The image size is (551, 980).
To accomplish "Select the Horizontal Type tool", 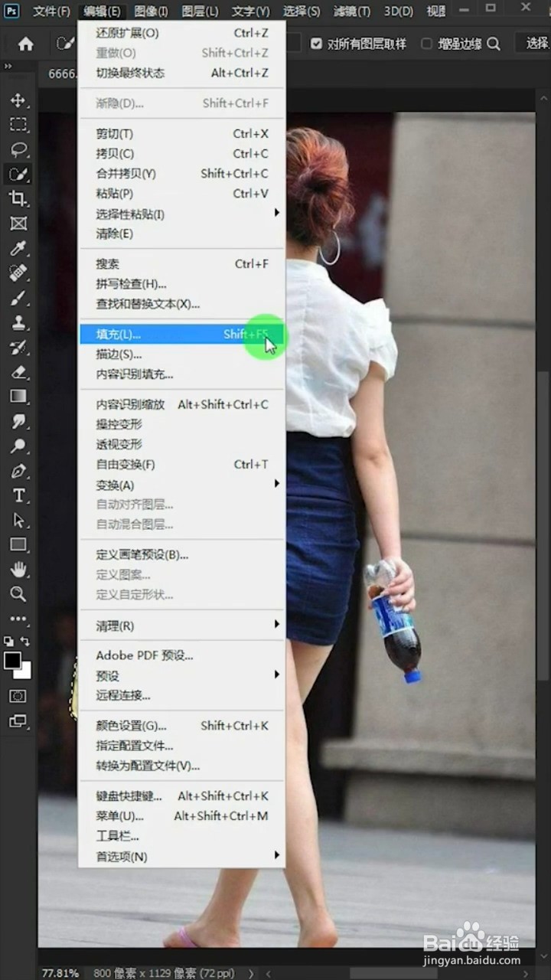I will 18,495.
